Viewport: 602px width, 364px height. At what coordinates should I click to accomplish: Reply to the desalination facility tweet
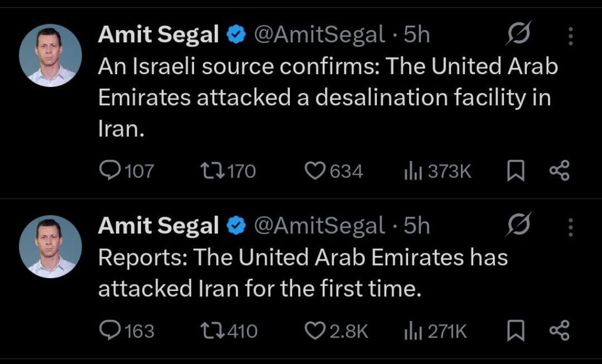point(109,171)
